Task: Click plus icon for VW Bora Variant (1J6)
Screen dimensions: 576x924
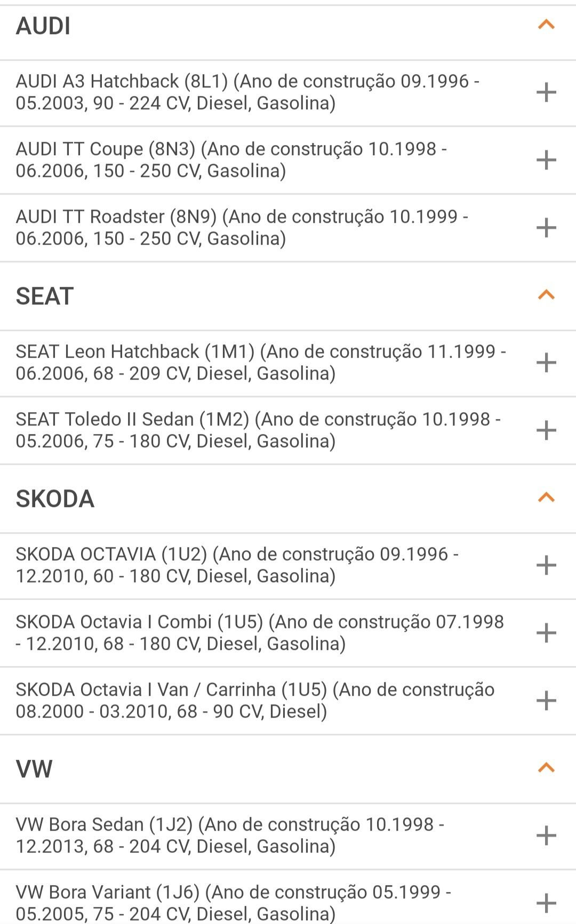Action: [x=546, y=903]
